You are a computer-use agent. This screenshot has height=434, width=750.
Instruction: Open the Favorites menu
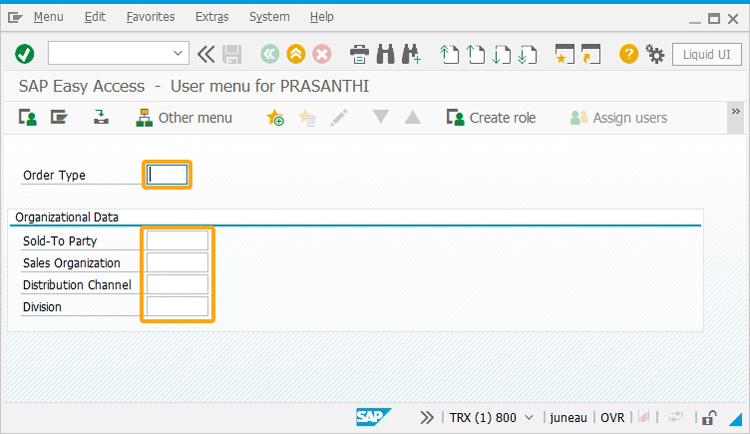(151, 17)
